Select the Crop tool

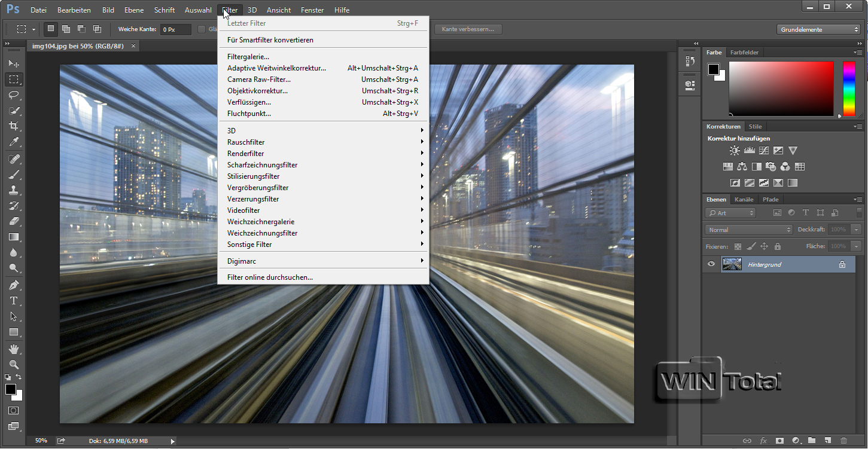[14, 126]
